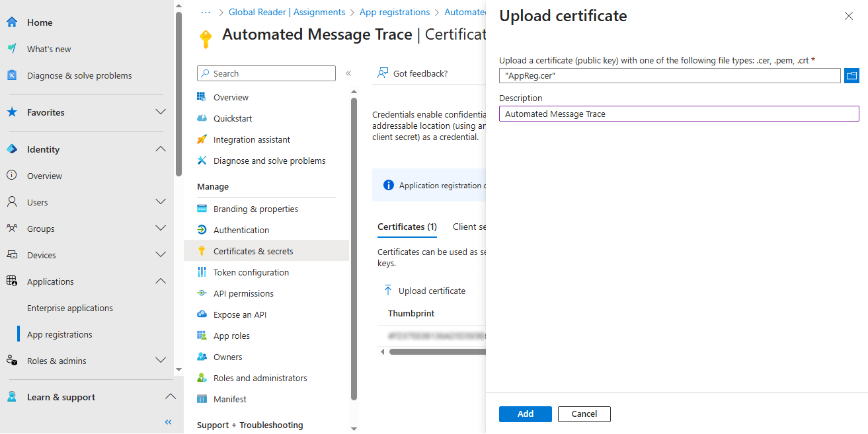The width and height of the screenshot is (868, 434).
Task: Click the Thumbprint column header
Action: [x=411, y=313]
